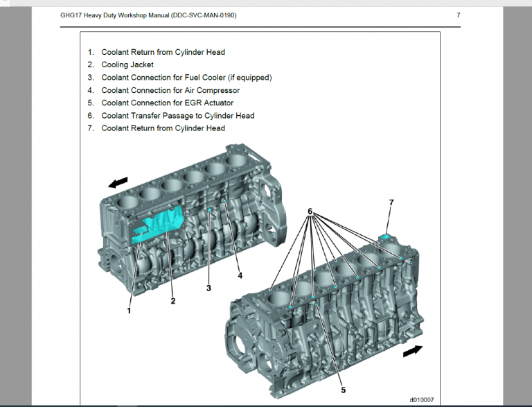Viewport: 532px width, 407px height.
Task: Select "Coolant Transfer Passage to Cylinder Head" line
Action: click(x=178, y=116)
